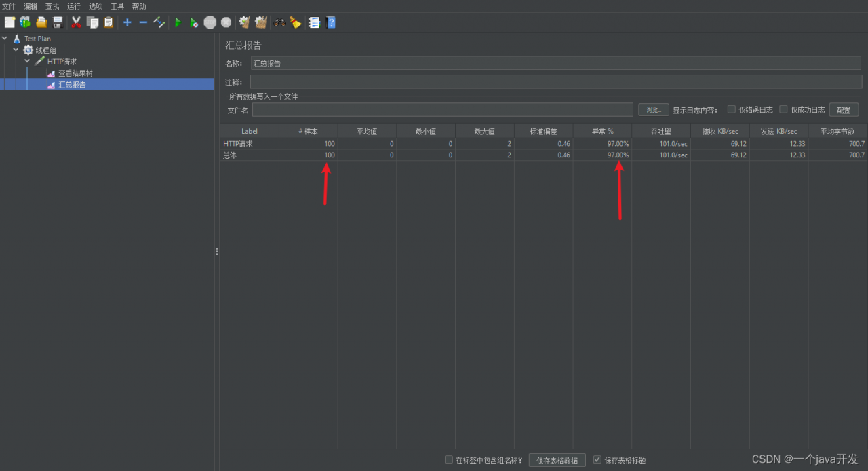Click the HTTP请求 sampler pipette icon

(x=40, y=61)
